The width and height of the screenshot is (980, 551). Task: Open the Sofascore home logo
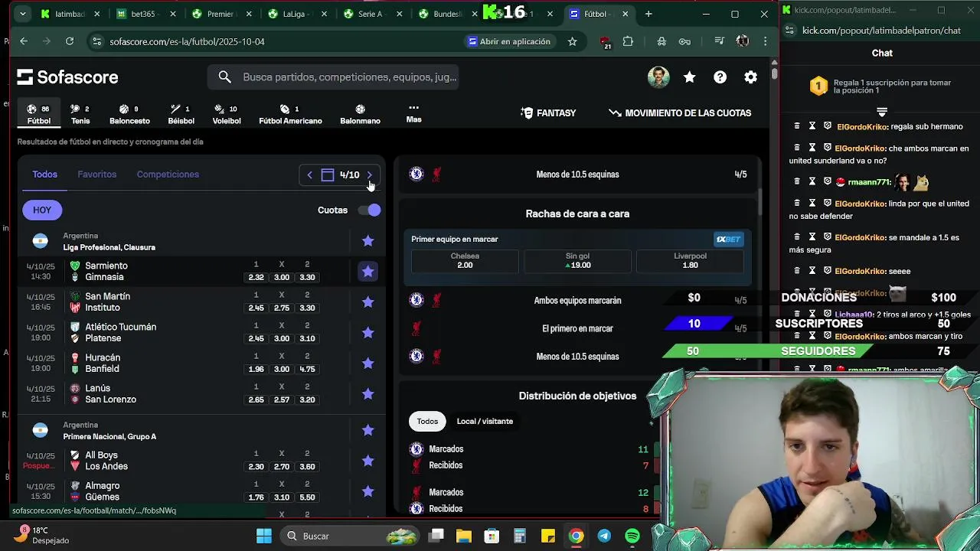coord(67,77)
